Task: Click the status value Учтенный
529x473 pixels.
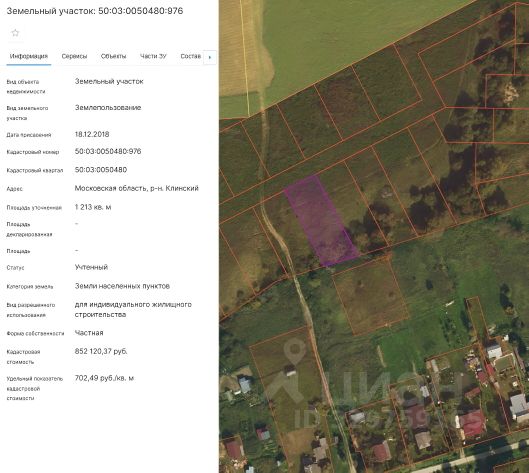Action: click(91, 267)
